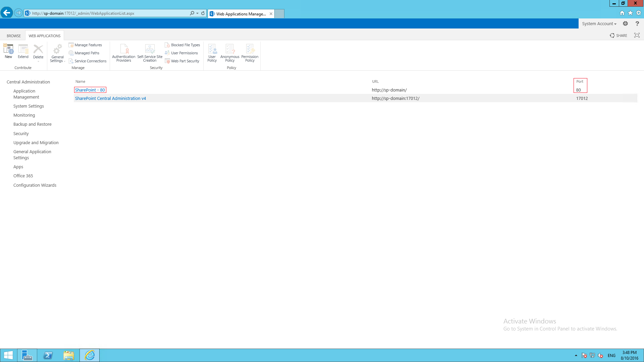Open General Application Settings
The image size is (644, 362).
(32, 155)
